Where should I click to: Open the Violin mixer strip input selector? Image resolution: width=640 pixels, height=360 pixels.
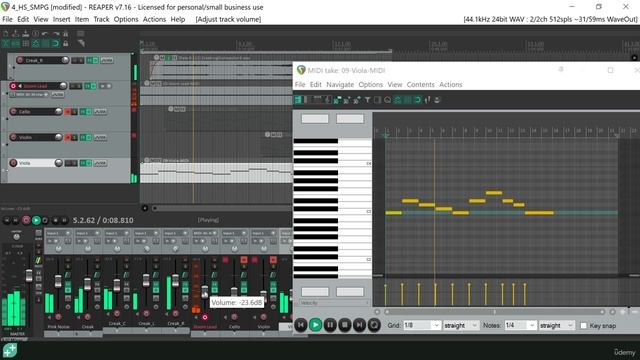pos(264,233)
